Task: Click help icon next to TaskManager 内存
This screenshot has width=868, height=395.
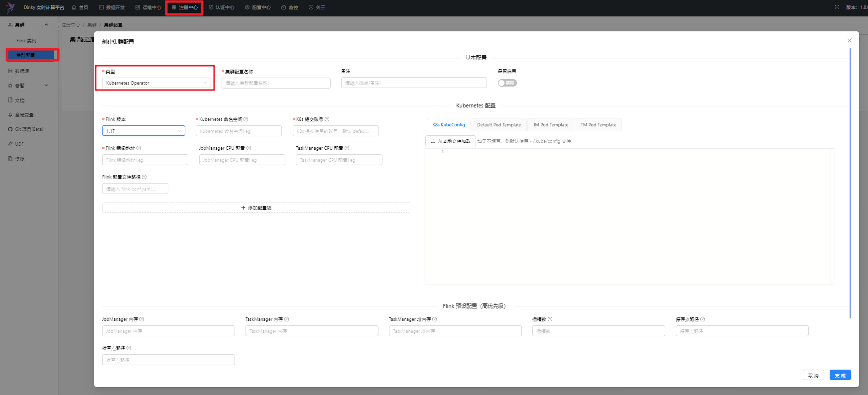Action: click(287, 319)
